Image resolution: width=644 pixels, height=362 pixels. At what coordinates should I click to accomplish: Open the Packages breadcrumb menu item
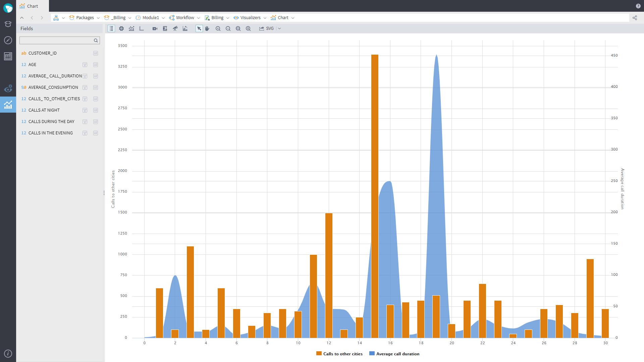point(85,17)
